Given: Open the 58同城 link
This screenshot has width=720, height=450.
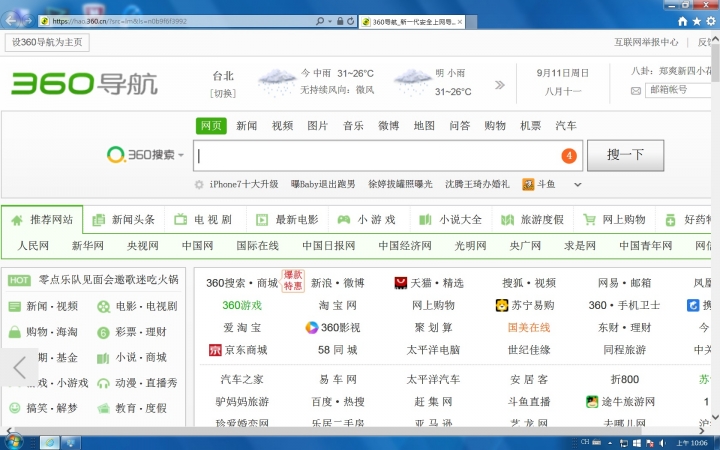Looking at the screenshot, I should tap(338, 350).
